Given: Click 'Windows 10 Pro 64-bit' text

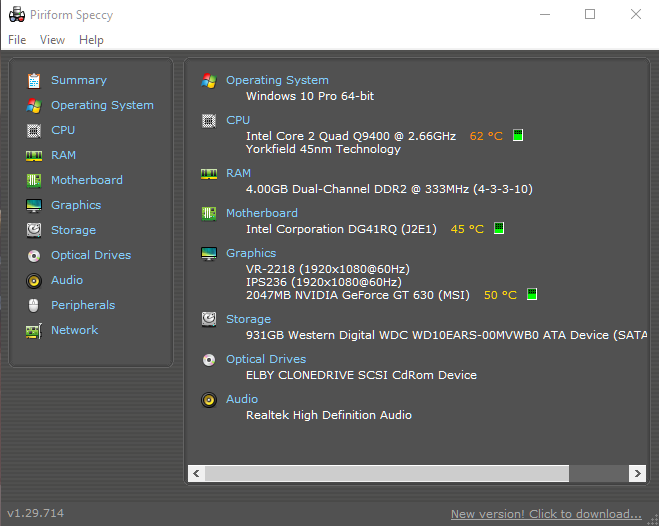Looking at the screenshot, I should (310, 96).
